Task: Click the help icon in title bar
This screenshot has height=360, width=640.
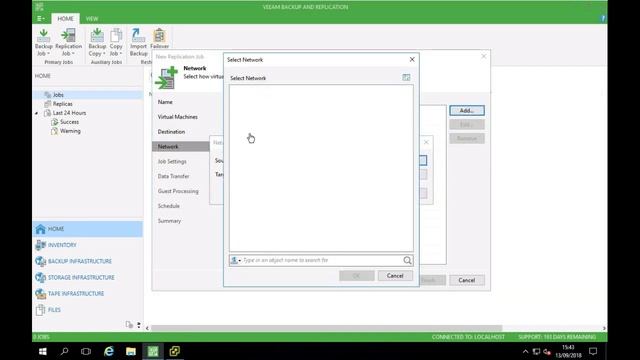Action: (x=603, y=18)
